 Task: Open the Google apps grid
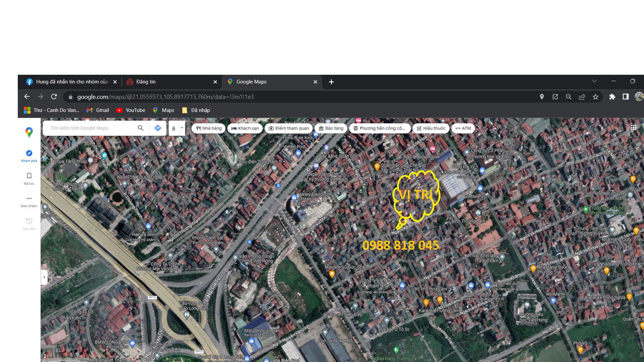(633, 127)
